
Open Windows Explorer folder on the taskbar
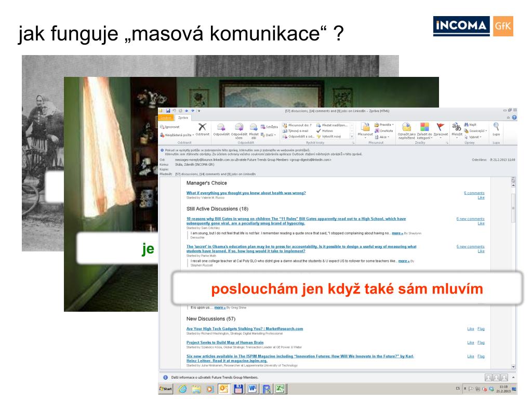pos(196,389)
